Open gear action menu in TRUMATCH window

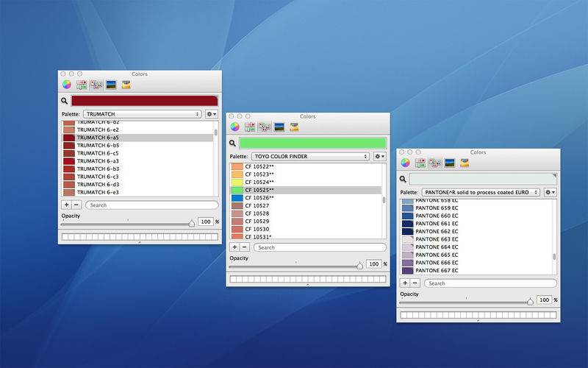coord(212,114)
